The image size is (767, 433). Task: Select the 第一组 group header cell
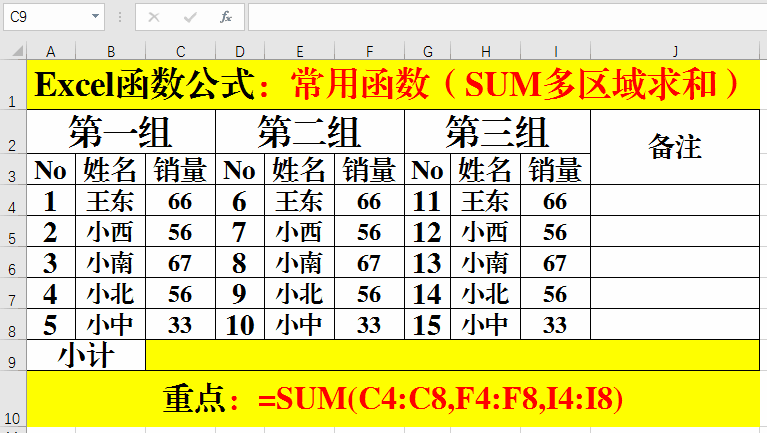pos(121,132)
